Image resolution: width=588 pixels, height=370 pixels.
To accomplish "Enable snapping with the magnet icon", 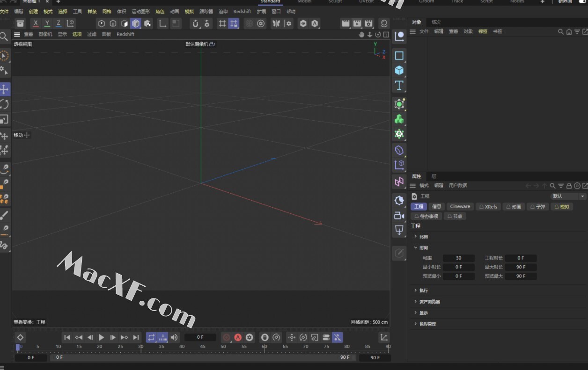I will (x=196, y=23).
